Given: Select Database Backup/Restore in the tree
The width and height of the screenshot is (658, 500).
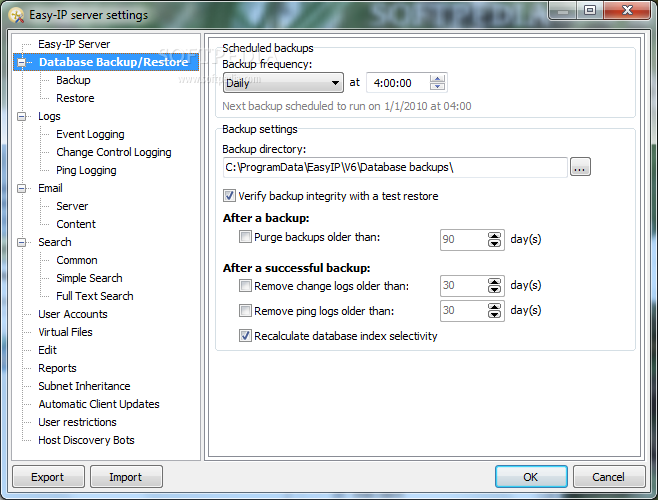Looking at the screenshot, I should coord(113,62).
